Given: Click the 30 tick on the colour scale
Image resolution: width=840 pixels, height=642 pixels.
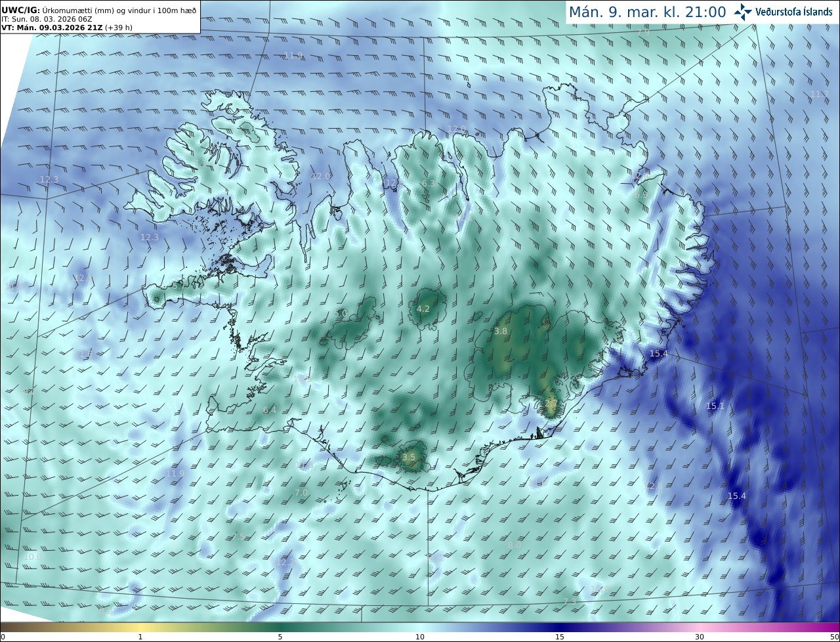Looking at the screenshot, I should pyautogui.click(x=700, y=637).
